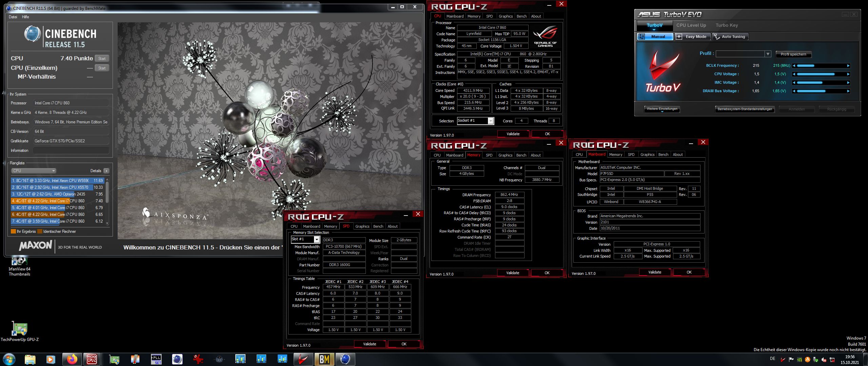Viewport: 868px width, 366px height.
Task: Select ranking row 8C/16T Xeon W5590 11.69
Action: pos(57,181)
